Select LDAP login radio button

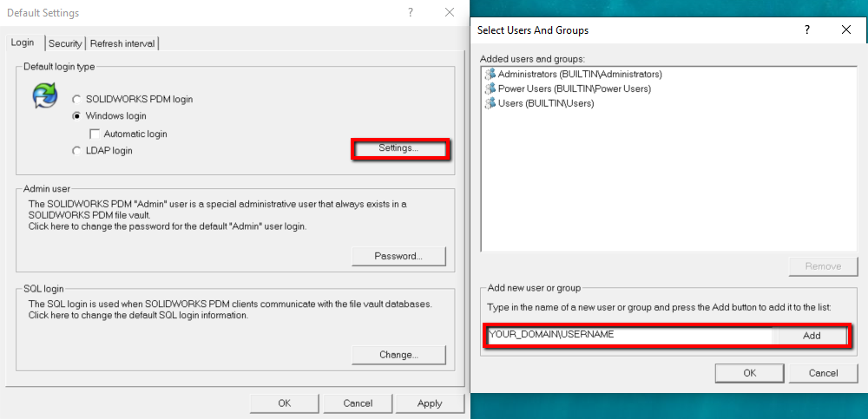(x=77, y=151)
